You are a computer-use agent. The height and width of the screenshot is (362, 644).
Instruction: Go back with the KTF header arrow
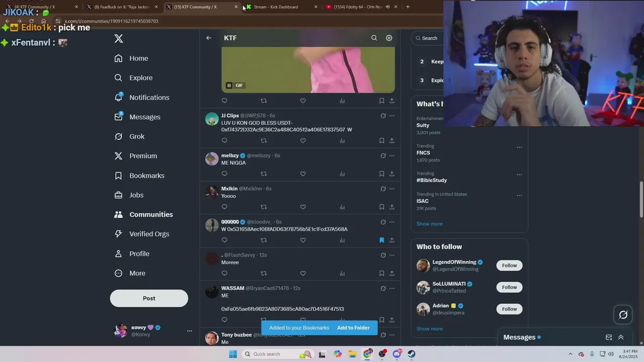point(209,38)
